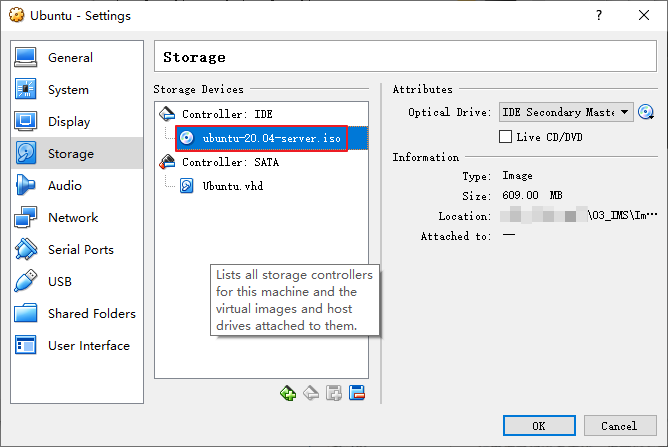Open the System settings page
The image size is (668, 447).
(68, 90)
